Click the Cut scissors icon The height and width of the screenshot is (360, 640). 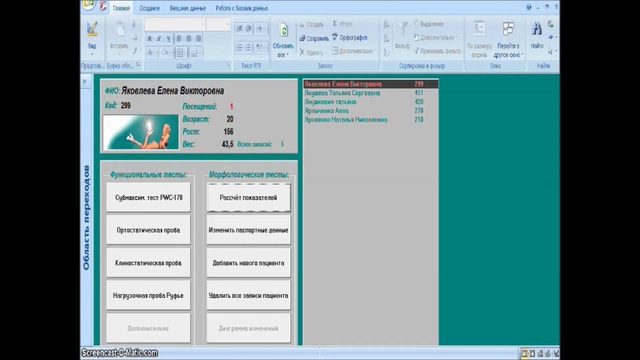134,24
